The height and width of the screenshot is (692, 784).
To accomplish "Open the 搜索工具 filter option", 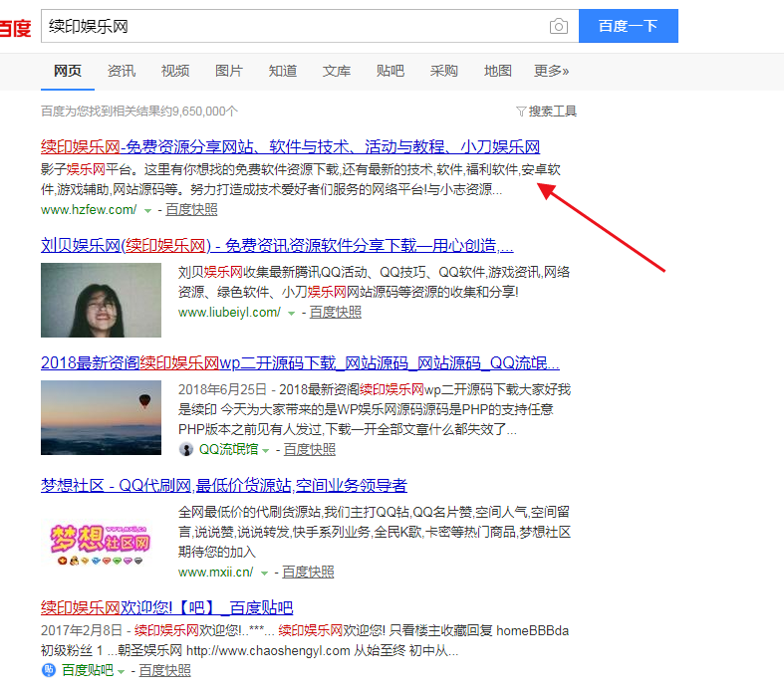I will pos(546,111).
